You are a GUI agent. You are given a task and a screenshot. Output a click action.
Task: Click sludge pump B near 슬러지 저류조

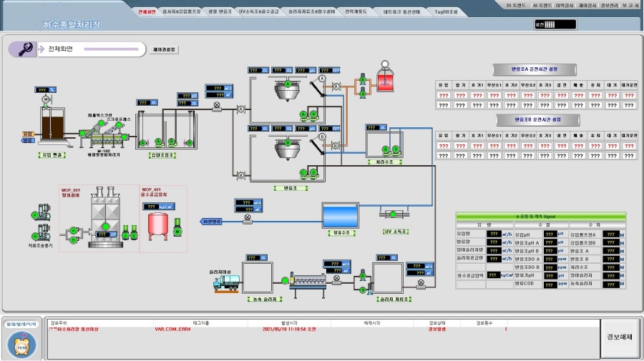pyautogui.click(x=363, y=290)
